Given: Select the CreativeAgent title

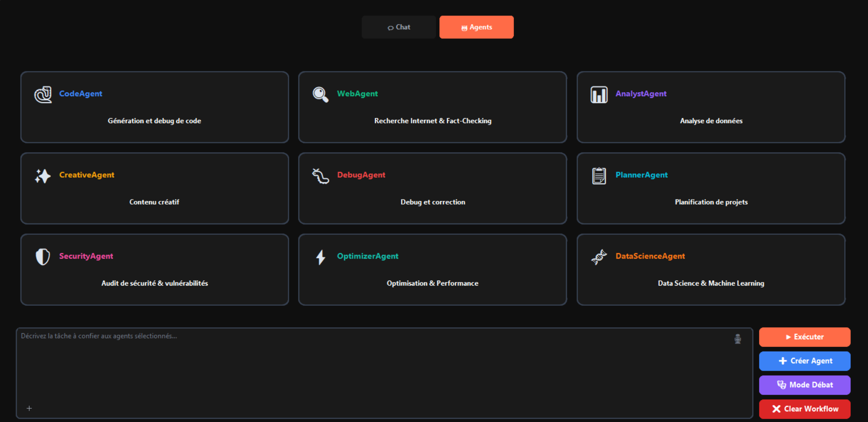Looking at the screenshot, I should click(x=86, y=175).
